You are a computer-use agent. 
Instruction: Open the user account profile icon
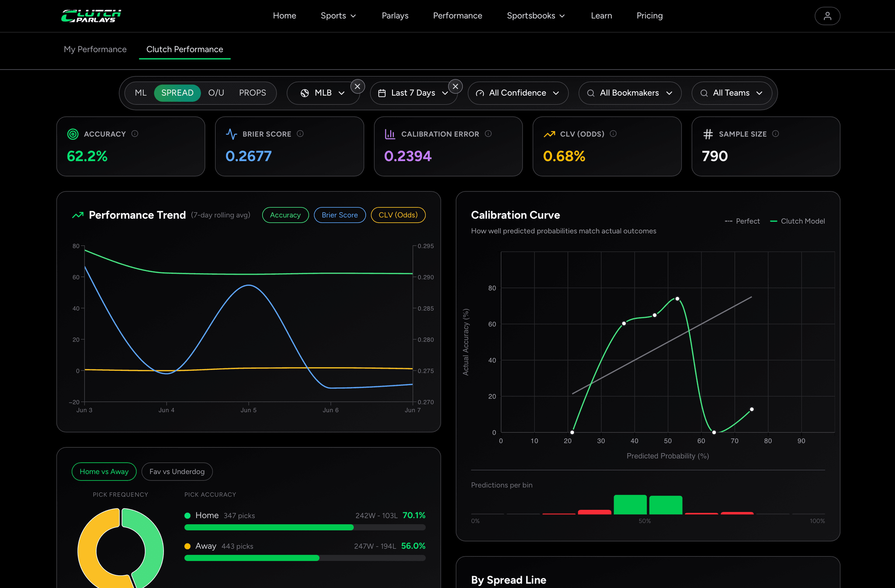[827, 16]
